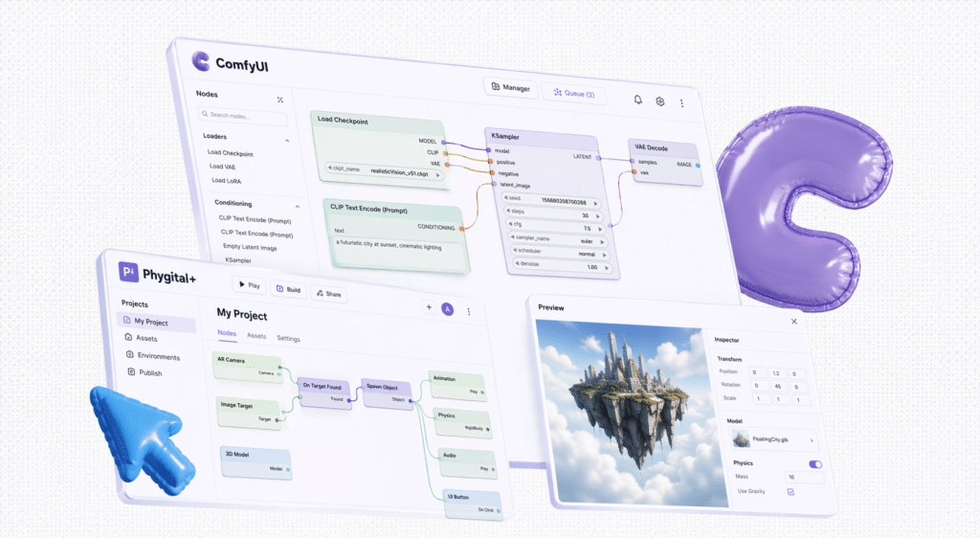The image size is (980, 538).
Task: Click the Mass input field
Action: point(804,478)
